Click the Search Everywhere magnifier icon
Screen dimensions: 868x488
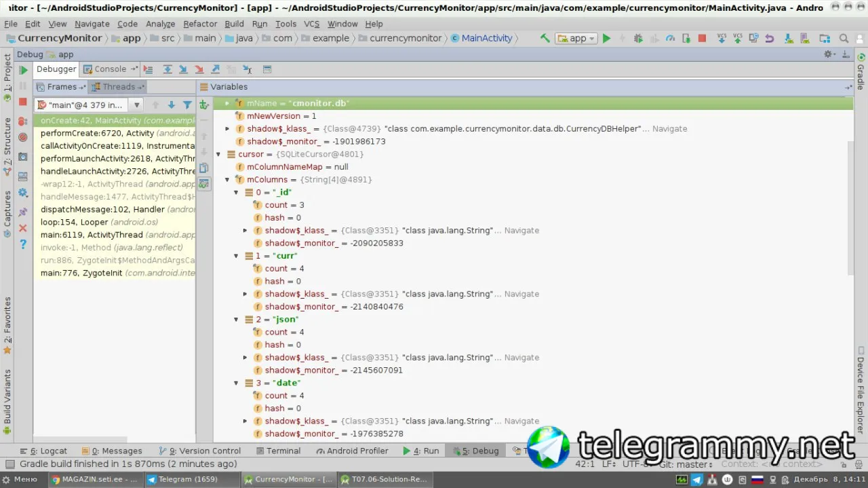point(844,38)
